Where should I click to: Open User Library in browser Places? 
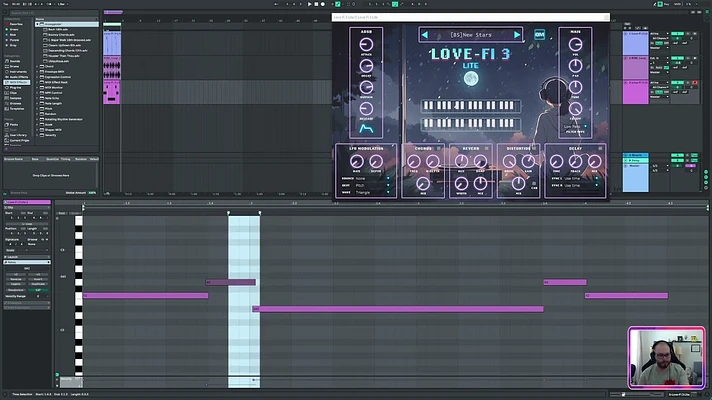point(16,135)
